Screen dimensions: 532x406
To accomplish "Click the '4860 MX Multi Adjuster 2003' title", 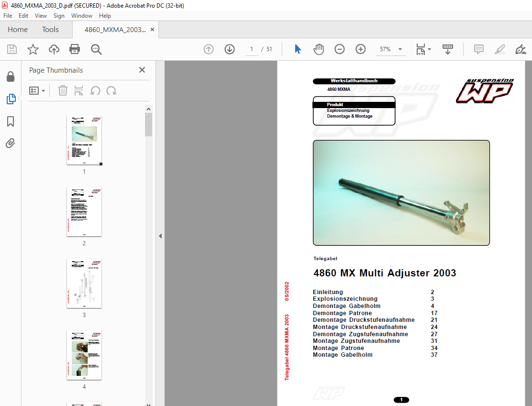I will pyautogui.click(x=385, y=273).
